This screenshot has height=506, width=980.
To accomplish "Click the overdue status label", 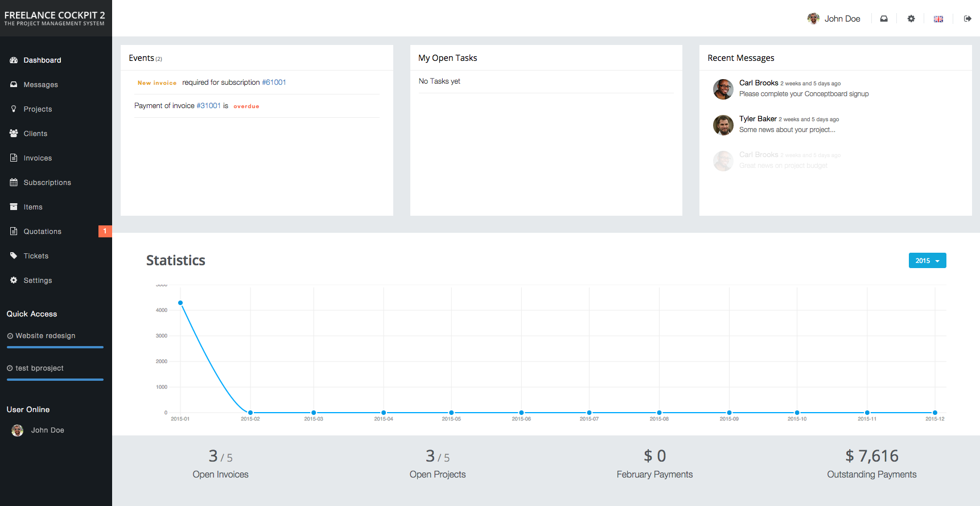I will 246,106.
